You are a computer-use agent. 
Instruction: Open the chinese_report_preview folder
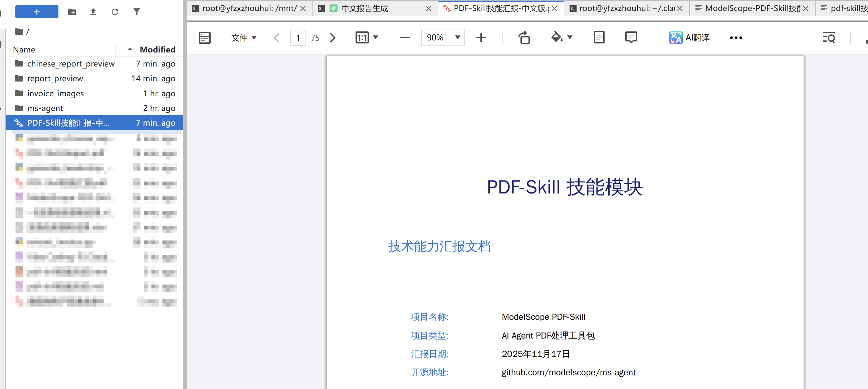[71, 64]
